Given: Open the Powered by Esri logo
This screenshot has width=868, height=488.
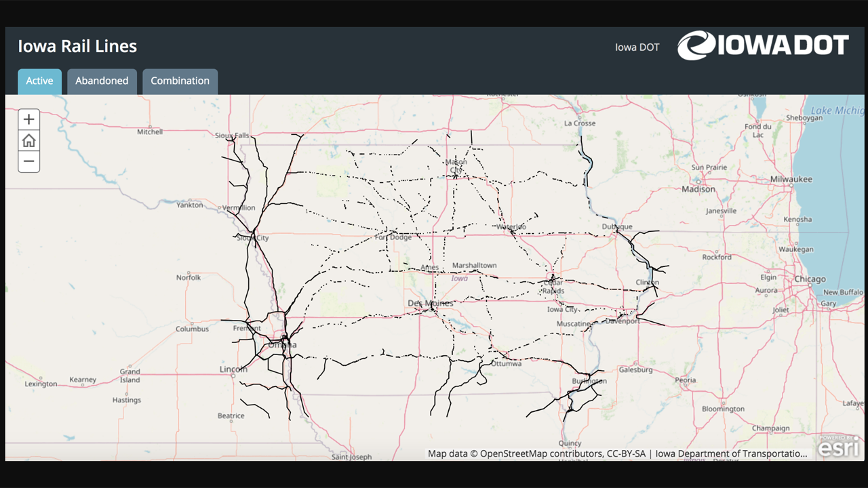Looking at the screenshot, I should (838, 446).
